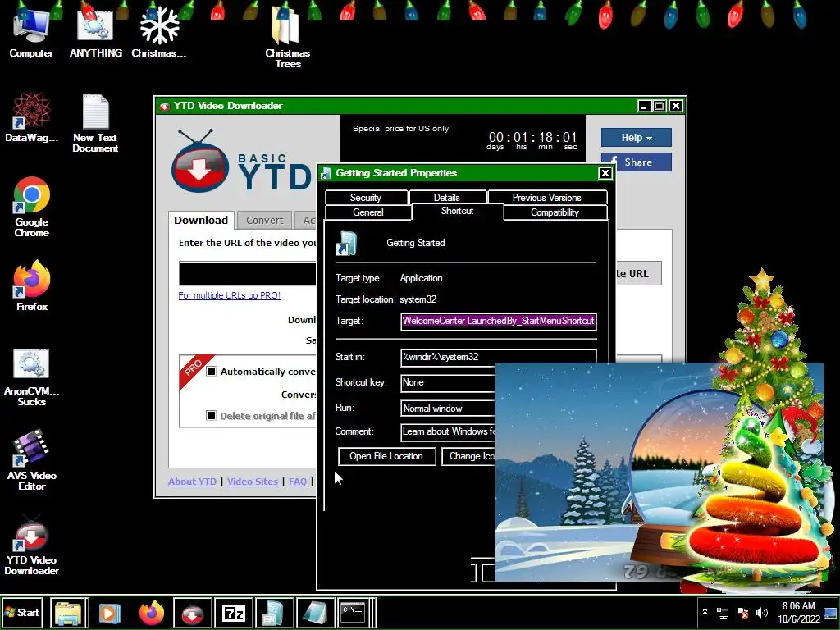The width and height of the screenshot is (840, 630).
Task: Open the About YTD link
Action: click(192, 482)
